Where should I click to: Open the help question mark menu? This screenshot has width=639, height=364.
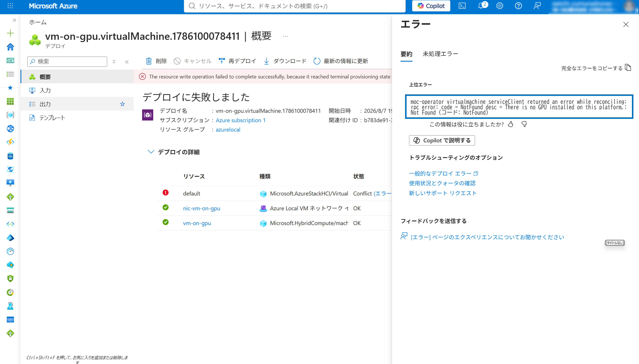(518, 6)
